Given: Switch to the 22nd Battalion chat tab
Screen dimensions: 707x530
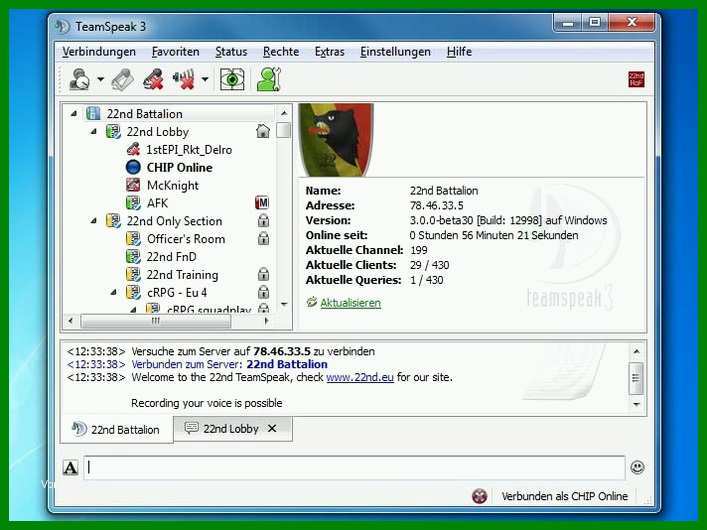Looking at the screenshot, I should (117, 429).
